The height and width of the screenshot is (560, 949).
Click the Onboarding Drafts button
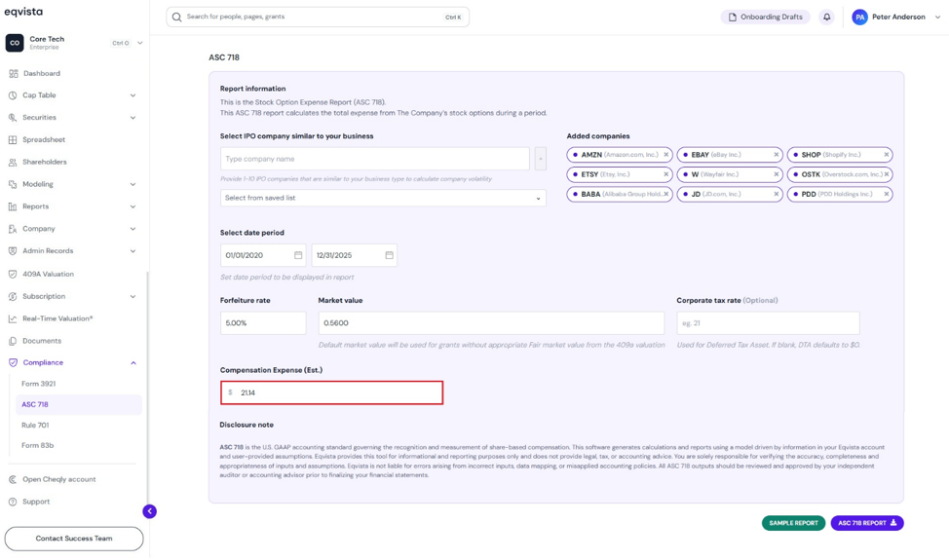(x=765, y=17)
